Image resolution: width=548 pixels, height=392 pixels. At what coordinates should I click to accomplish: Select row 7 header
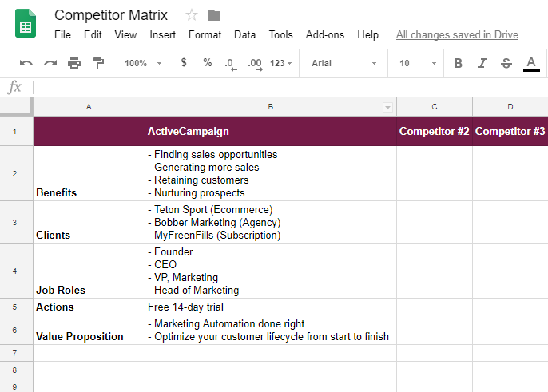[x=17, y=353]
